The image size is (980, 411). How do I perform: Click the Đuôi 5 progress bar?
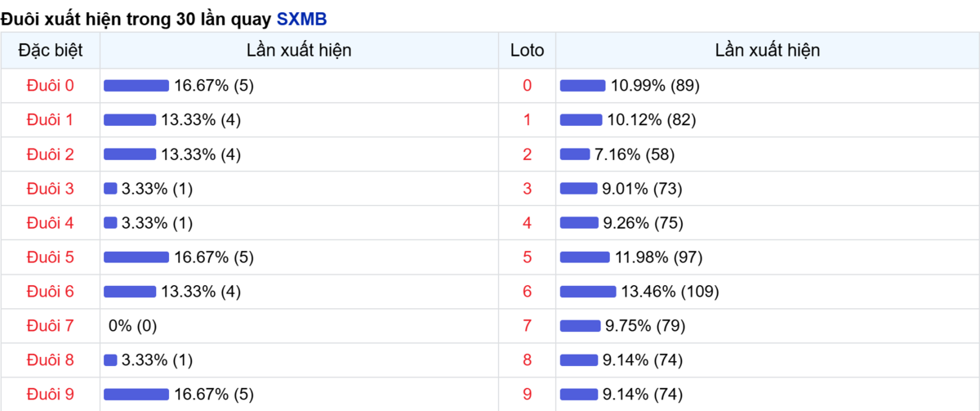[136, 257]
